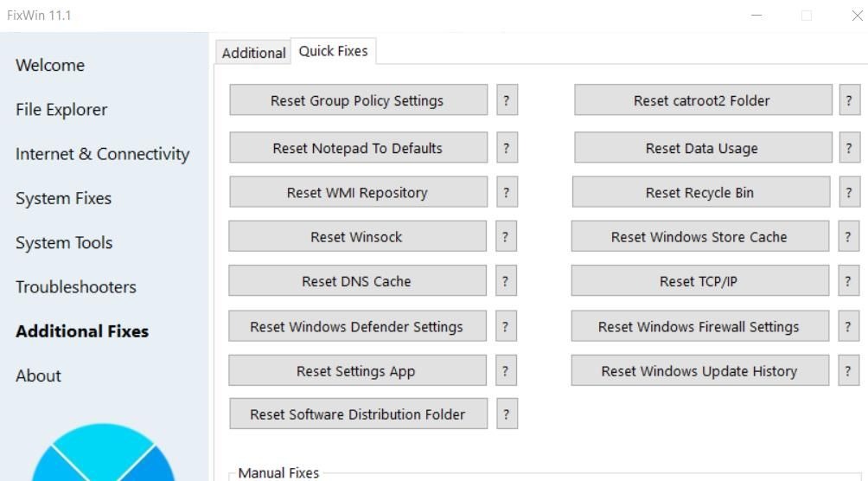Click Reset catroot2 Folder

(x=703, y=100)
